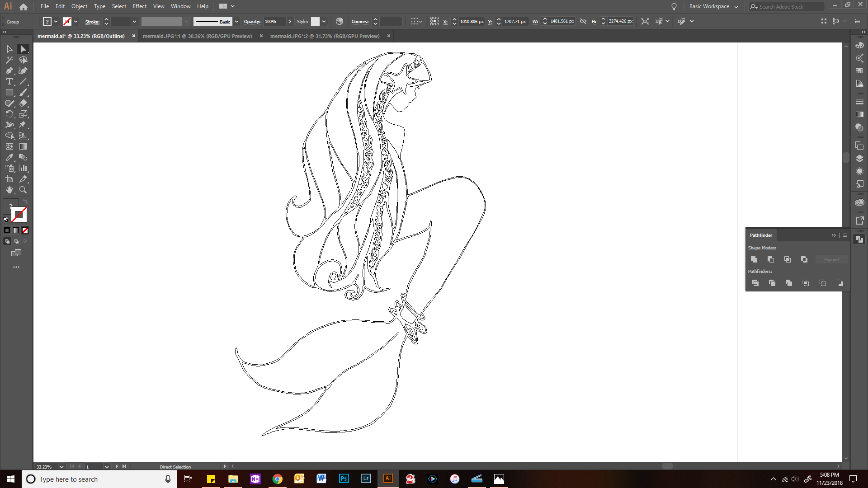Open the brush definition Basic dropdown
Screen dimensions: 868x488
click(x=236, y=21)
